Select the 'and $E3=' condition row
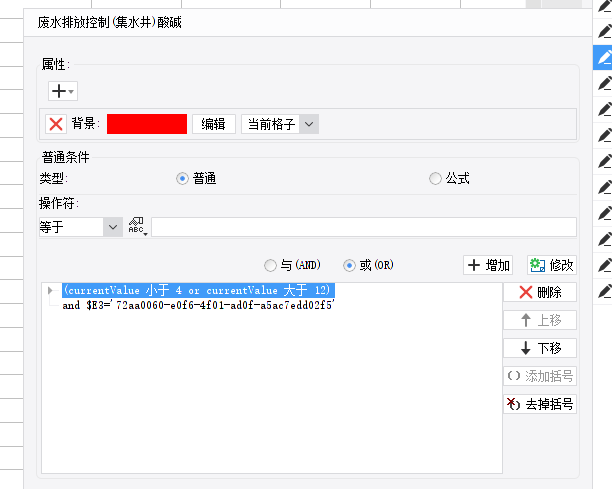The height and width of the screenshot is (489, 612). pyautogui.click(x=198, y=305)
